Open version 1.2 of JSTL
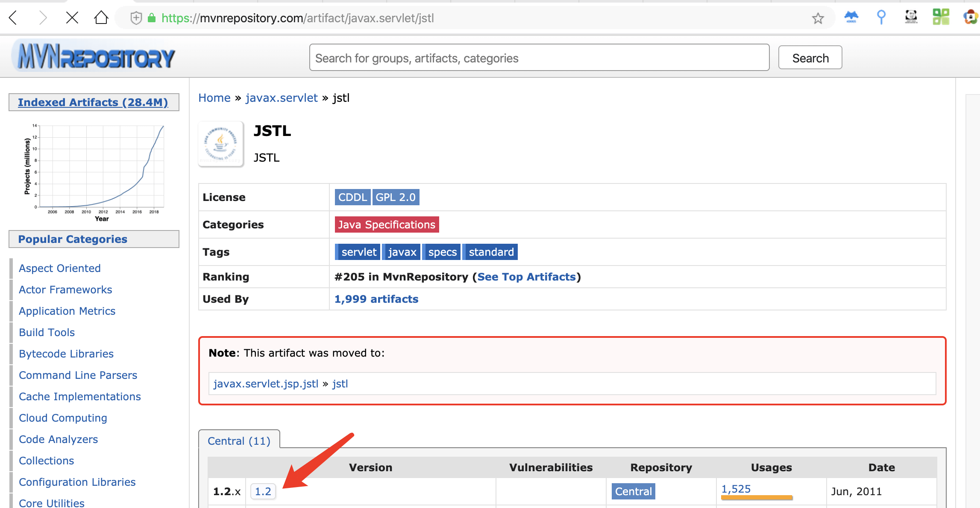The height and width of the screenshot is (508, 980). tap(263, 491)
